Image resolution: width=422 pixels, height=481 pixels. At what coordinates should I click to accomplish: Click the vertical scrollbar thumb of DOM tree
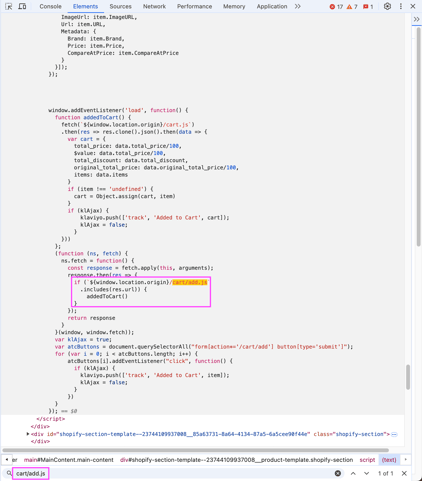pos(408,377)
